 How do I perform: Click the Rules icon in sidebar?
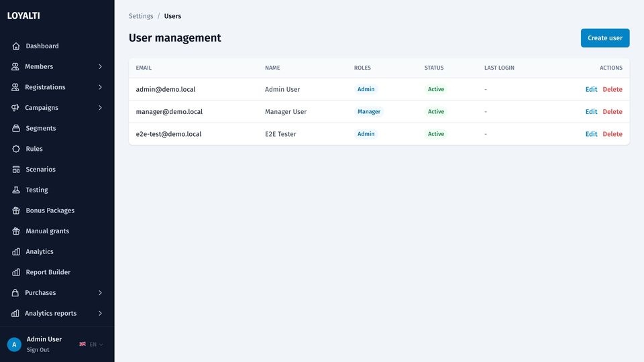[16, 149]
